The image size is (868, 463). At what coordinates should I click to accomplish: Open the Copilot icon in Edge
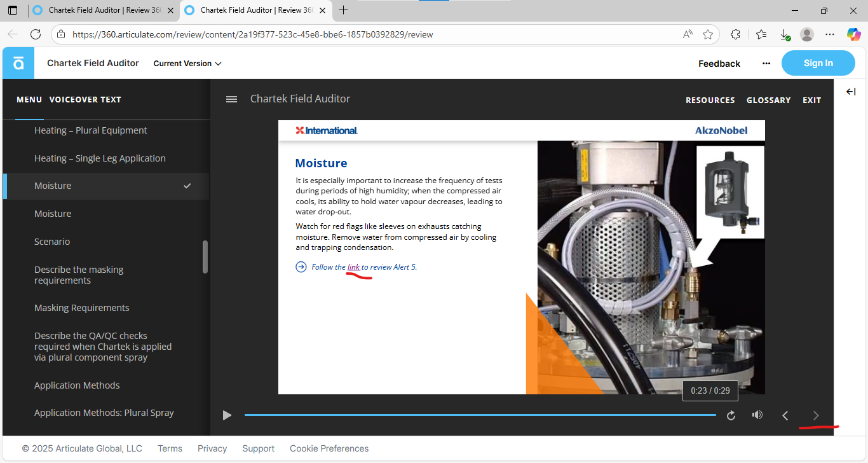click(853, 34)
